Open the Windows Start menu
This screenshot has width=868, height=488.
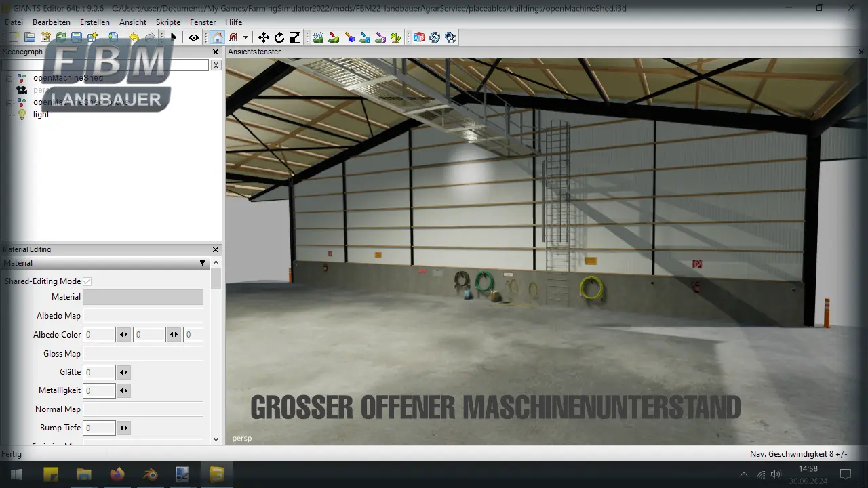(x=16, y=474)
